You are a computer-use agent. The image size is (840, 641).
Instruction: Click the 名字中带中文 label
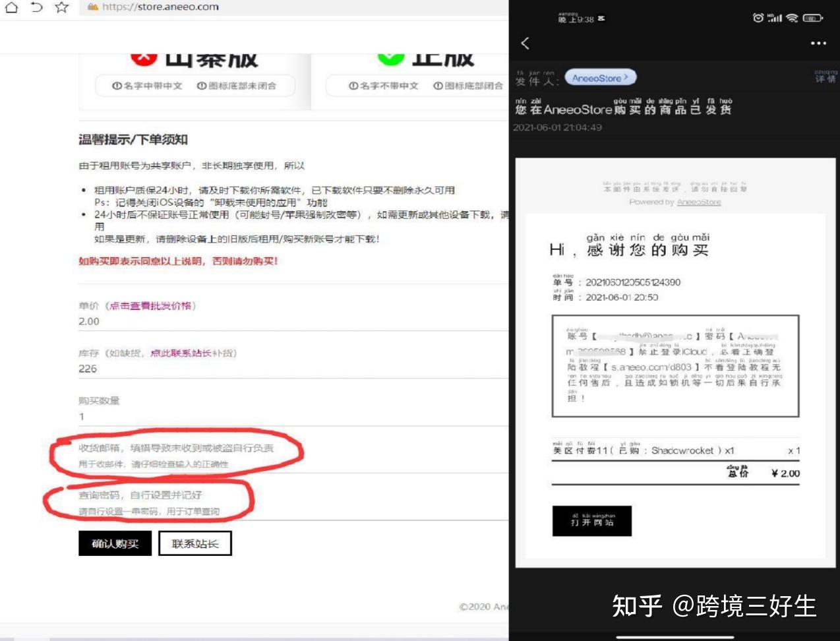[x=147, y=86]
